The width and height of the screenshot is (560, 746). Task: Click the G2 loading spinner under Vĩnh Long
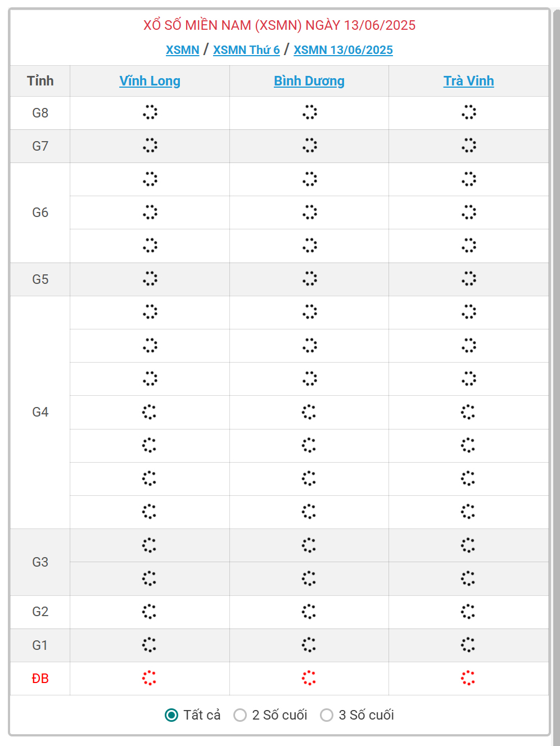[149, 612]
